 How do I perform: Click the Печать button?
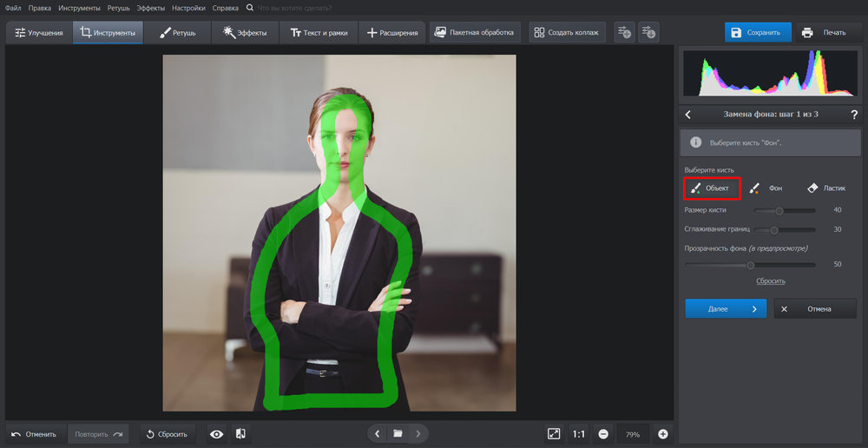(827, 32)
